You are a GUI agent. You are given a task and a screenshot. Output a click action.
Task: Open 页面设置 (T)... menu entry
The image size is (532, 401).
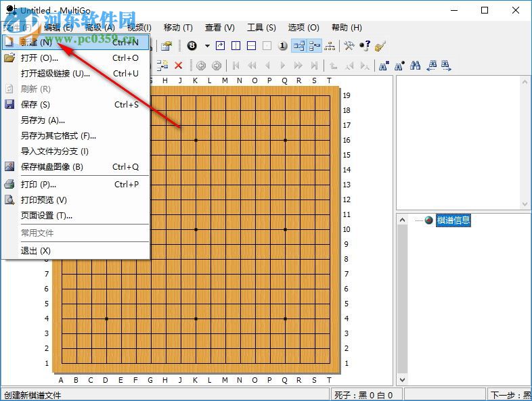(76, 216)
